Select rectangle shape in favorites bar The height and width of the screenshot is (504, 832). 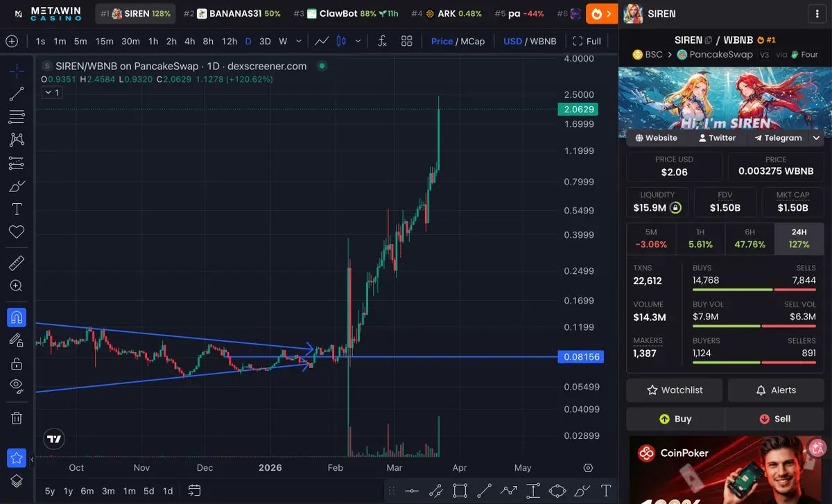click(460, 491)
